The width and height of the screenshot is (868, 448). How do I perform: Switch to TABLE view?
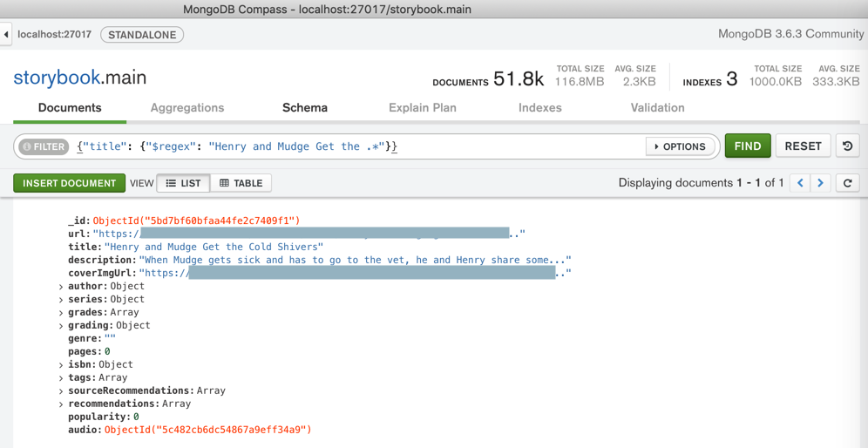[241, 183]
